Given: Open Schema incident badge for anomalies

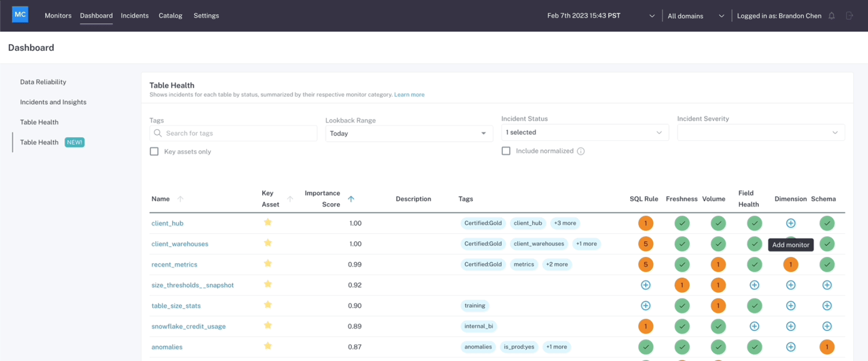Looking at the screenshot, I should tap(827, 347).
